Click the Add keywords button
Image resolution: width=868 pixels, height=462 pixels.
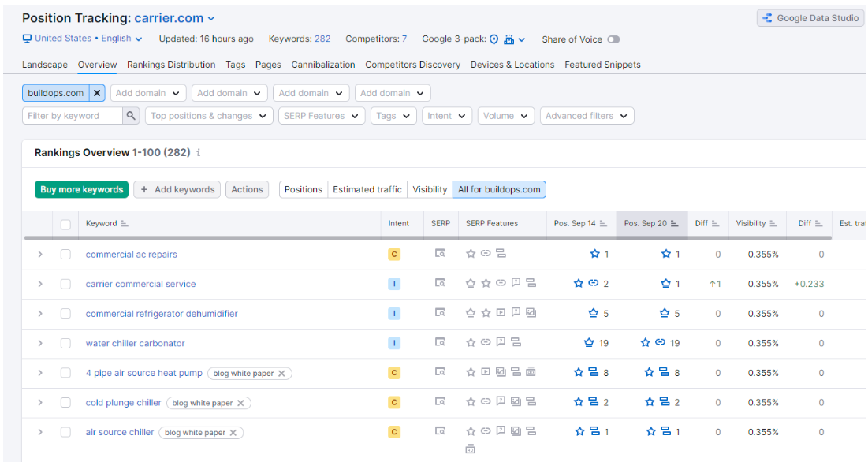pos(177,189)
